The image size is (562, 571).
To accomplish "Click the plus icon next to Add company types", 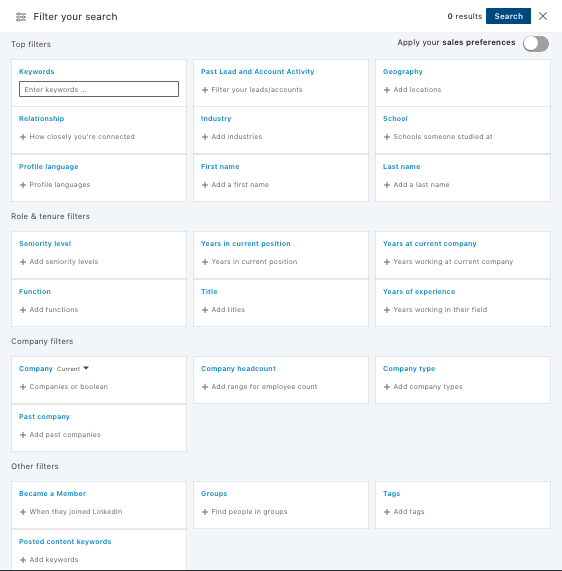I will pos(387,387).
